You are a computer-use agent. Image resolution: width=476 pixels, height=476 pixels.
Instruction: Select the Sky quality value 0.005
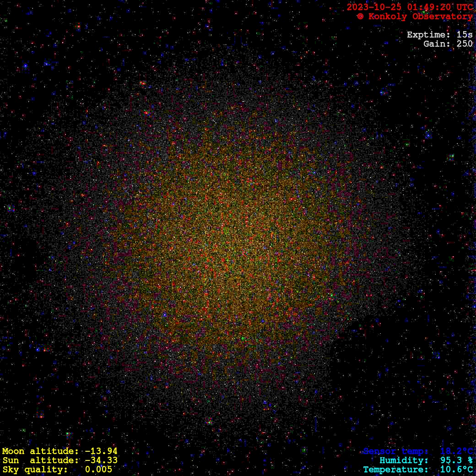click(98, 470)
